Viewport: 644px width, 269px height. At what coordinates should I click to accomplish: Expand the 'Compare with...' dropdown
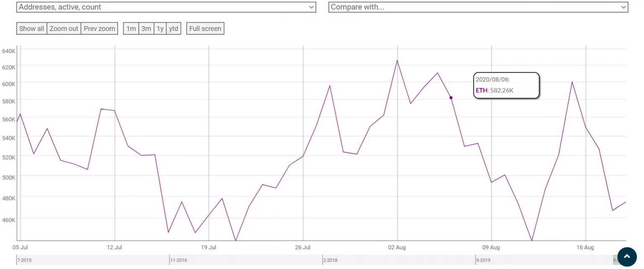click(x=478, y=7)
